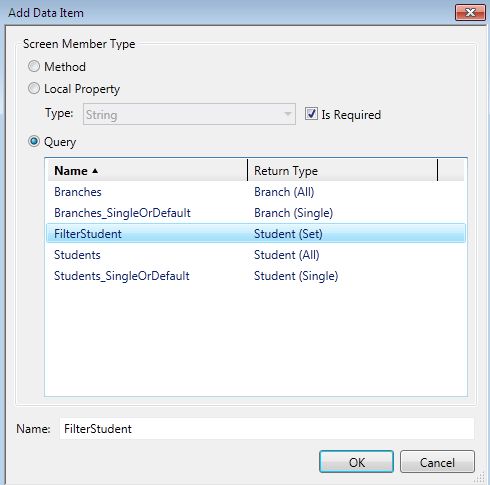
Task: Close the Add Data Item dialog
Action: coord(470,13)
